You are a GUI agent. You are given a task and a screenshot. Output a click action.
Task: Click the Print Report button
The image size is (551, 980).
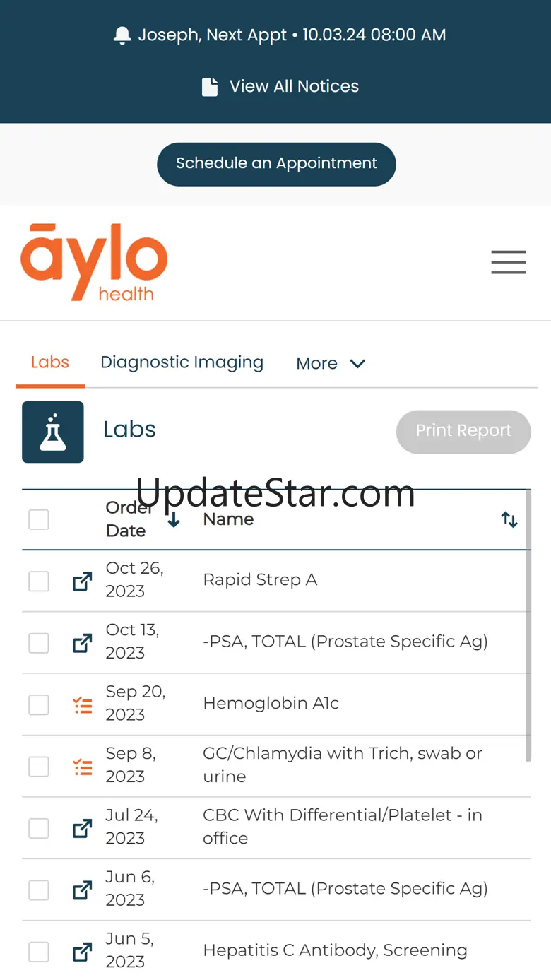(463, 431)
